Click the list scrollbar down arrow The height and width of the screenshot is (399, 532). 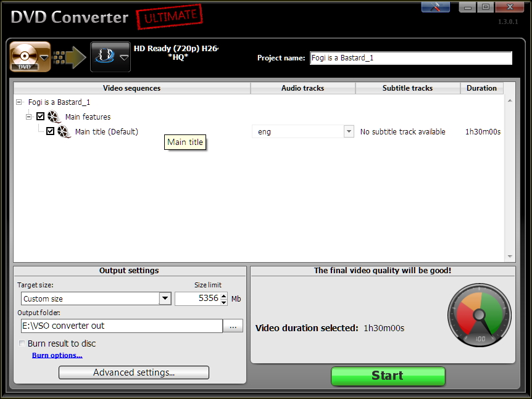510,257
